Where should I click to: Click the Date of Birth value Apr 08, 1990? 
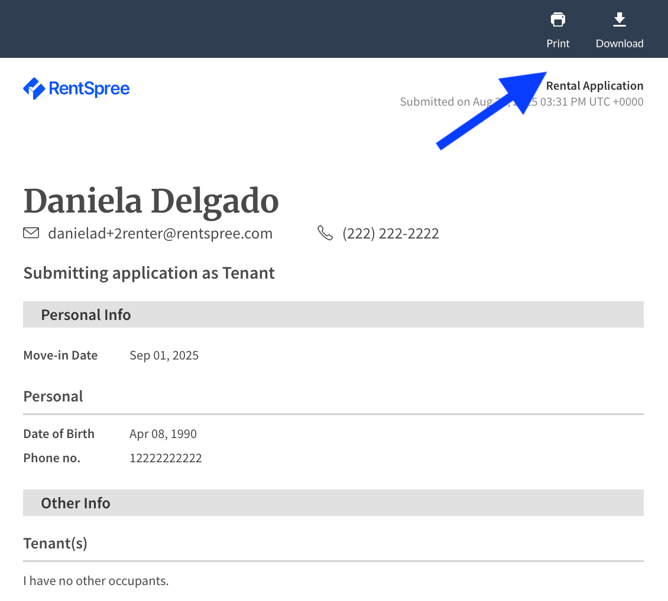163,434
